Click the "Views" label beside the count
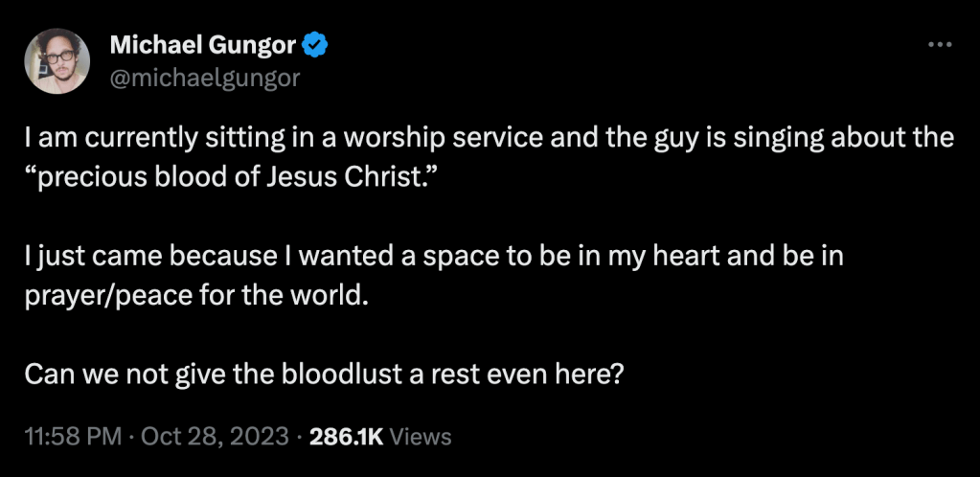This screenshot has height=477, width=980. click(x=422, y=437)
